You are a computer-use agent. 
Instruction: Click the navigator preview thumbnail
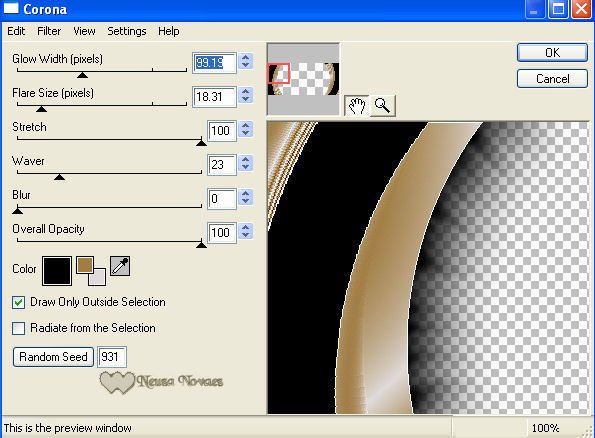click(x=303, y=79)
